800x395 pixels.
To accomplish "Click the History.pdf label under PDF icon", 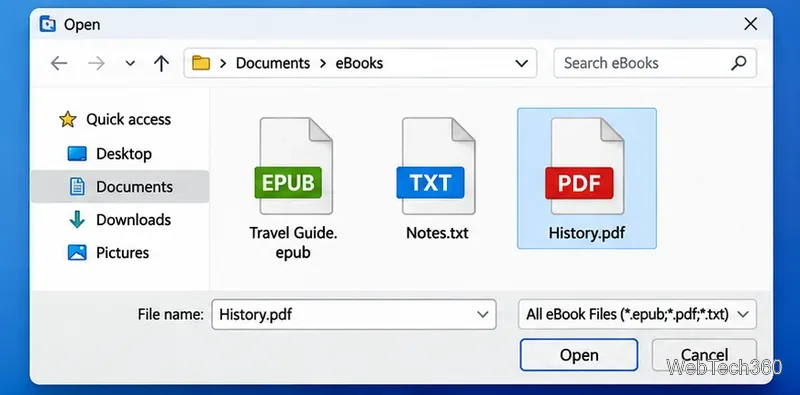I will 587,233.
